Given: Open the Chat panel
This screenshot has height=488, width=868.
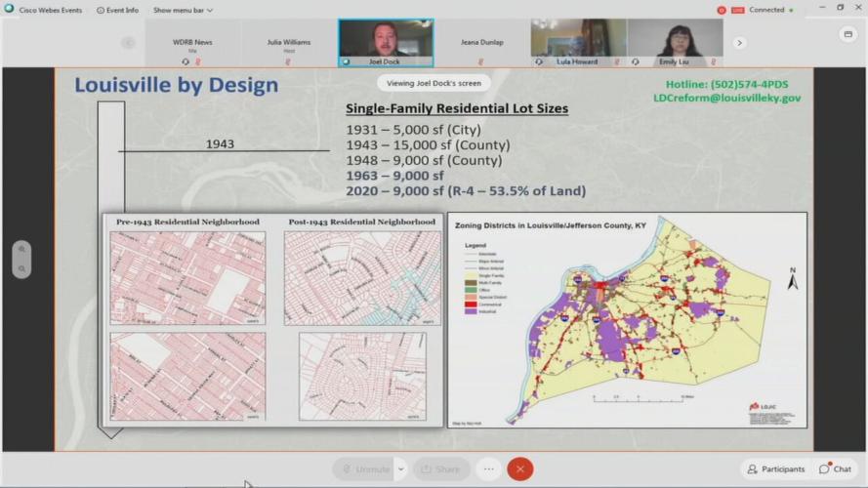Looking at the screenshot, I should click(x=836, y=469).
